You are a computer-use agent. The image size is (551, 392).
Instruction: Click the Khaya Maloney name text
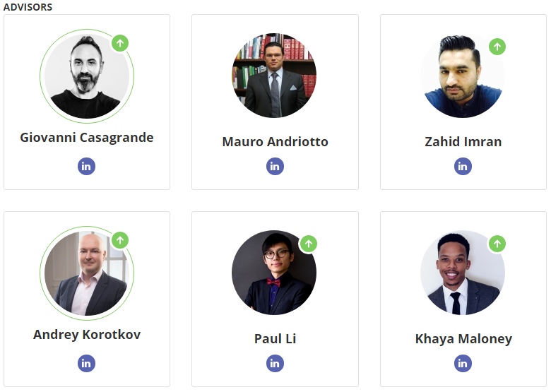[x=463, y=338]
